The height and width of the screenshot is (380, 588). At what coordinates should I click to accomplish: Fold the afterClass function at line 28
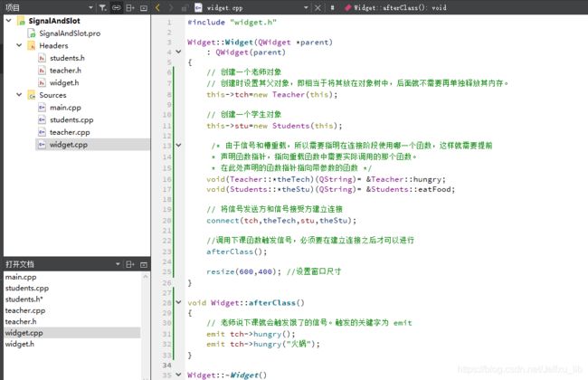(x=179, y=302)
